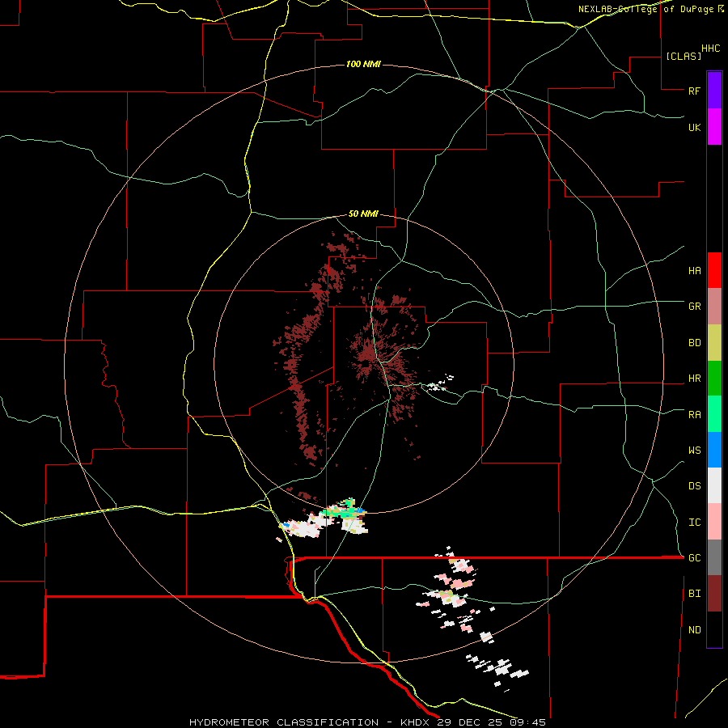Viewport: 728px width, 728px height.
Task: Click the GC gray legend swatch
Action: (x=714, y=557)
